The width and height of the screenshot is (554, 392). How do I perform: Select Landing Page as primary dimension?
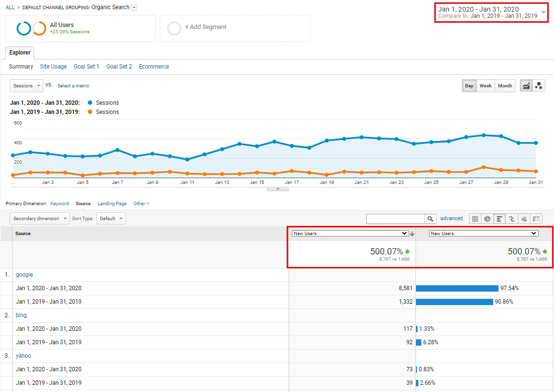coord(112,203)
